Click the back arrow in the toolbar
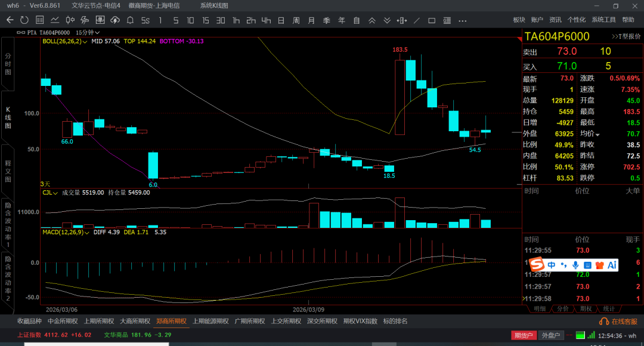This screenshot has width=644, height=346. point(10,20)
